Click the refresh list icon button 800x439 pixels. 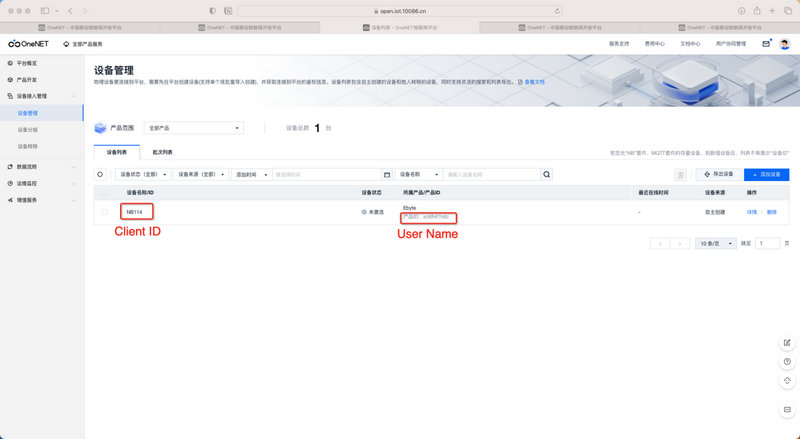(x=100, y=175)
